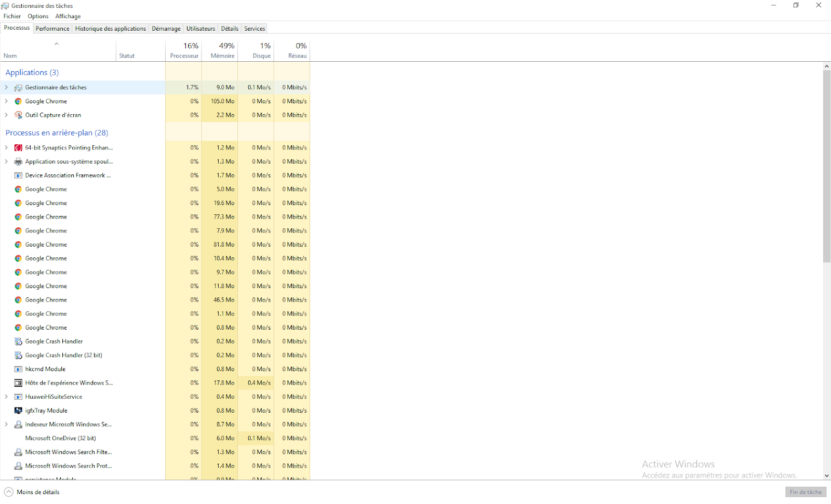
Task: Click the vertical scrollbar thumb
Action: pos(826,166)
